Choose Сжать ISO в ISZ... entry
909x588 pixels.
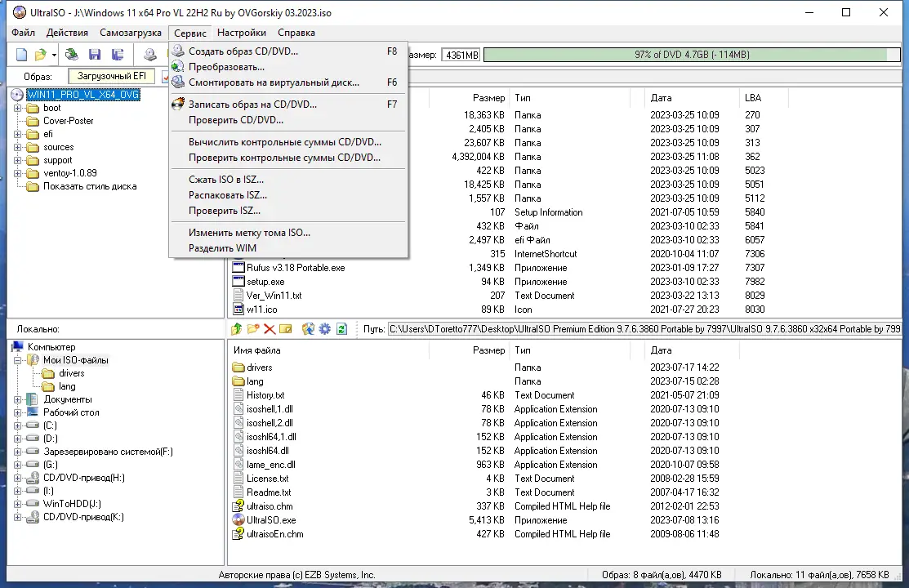point(288,179)
